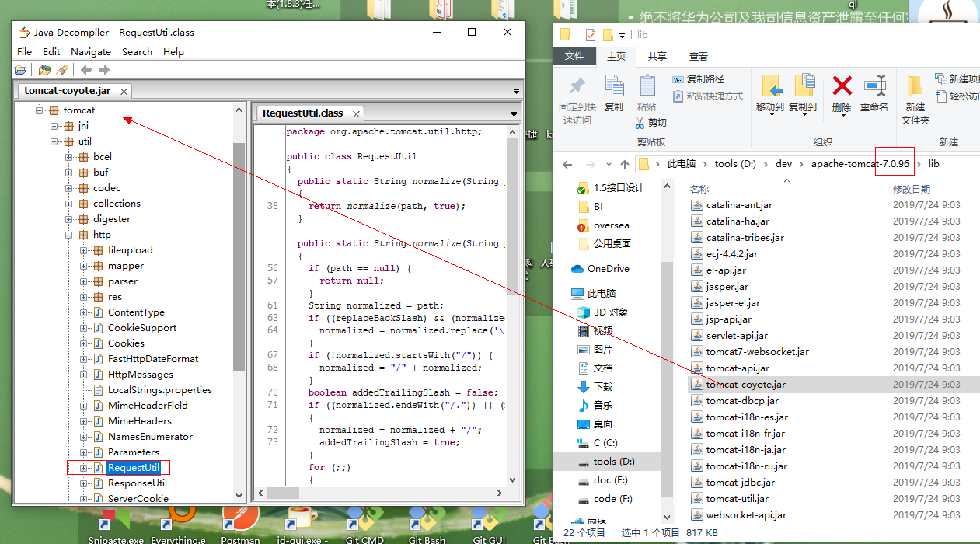The height and width of the screenshot is (544, 980).
Task: Select LocalStrings.properties in tree
Action: 159,390
